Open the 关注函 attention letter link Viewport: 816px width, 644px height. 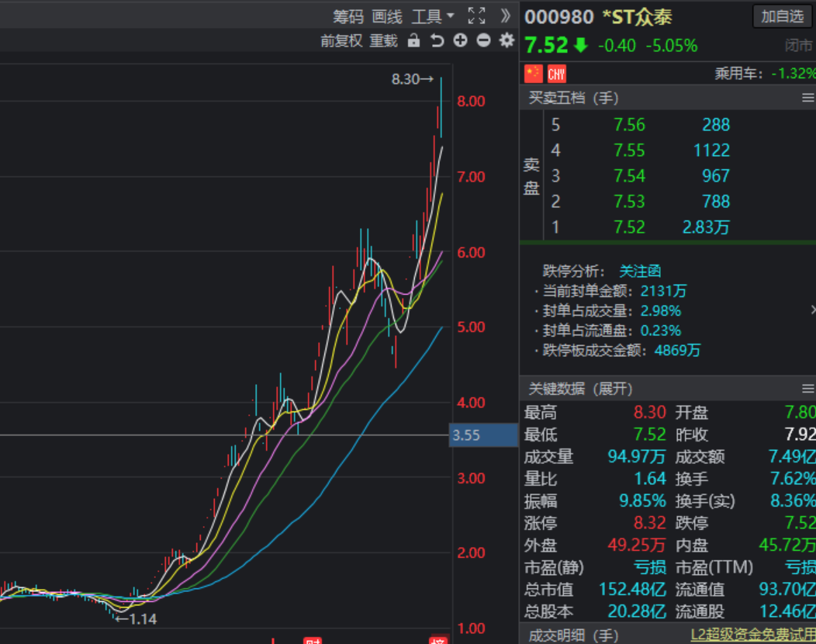[x=640, y=271]
